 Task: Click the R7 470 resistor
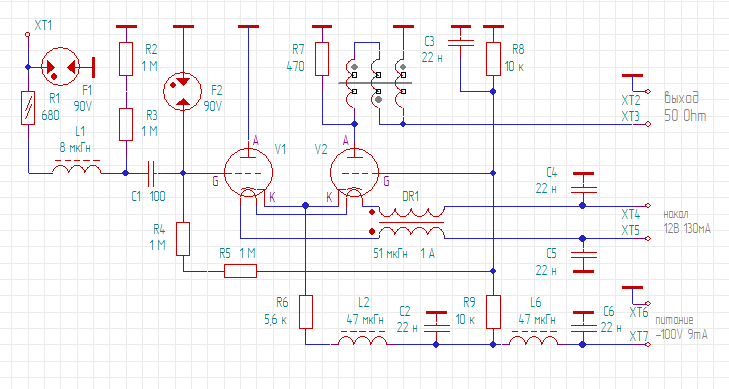coord(322,59)
